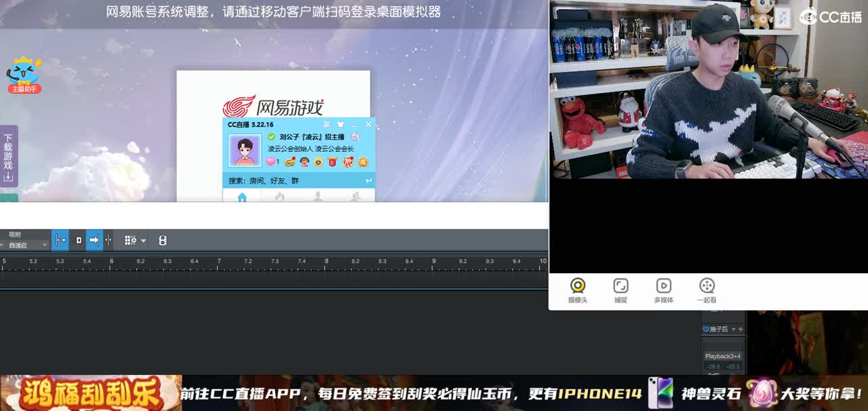Click the heart count 1
Screen dimensions: 868x411
point(278,161)
